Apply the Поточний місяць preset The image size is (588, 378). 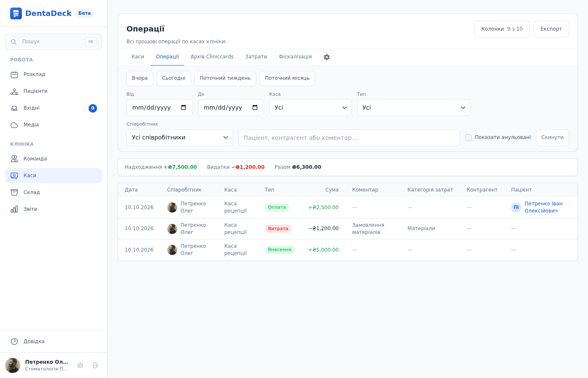287,79
